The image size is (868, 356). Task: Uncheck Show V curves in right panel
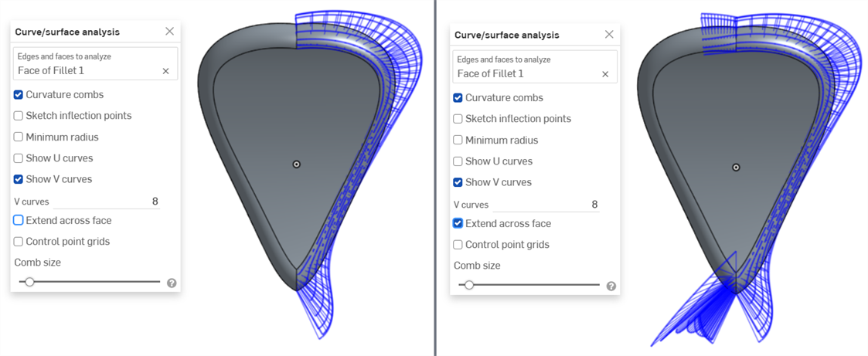coord(458,182)
